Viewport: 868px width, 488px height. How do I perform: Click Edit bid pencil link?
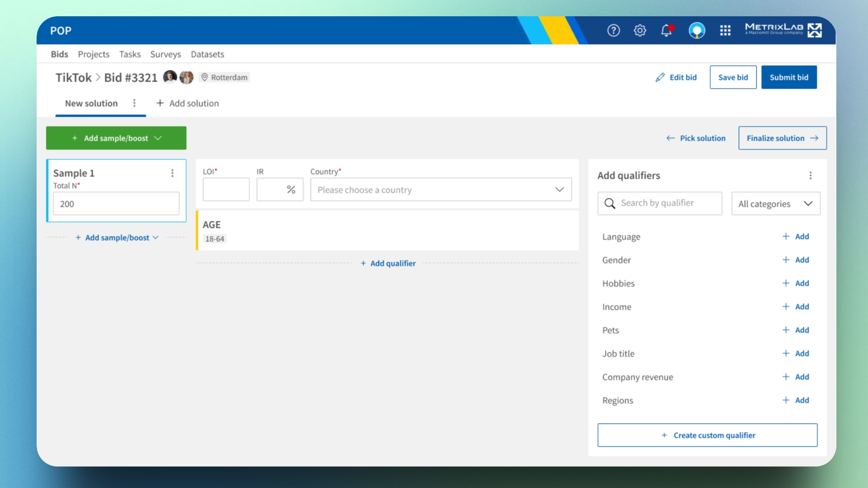pyautogui.click(x=676, y=77)
